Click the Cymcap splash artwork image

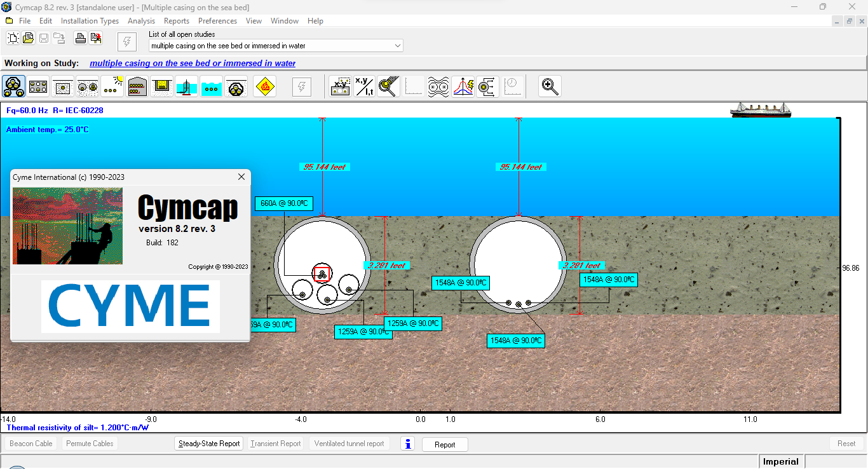point(68,226)
